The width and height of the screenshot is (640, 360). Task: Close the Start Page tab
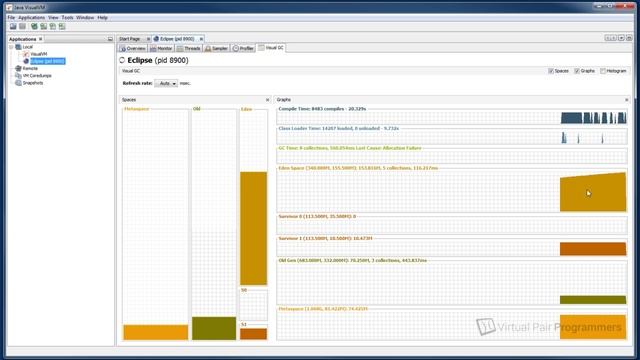(148, 39)
